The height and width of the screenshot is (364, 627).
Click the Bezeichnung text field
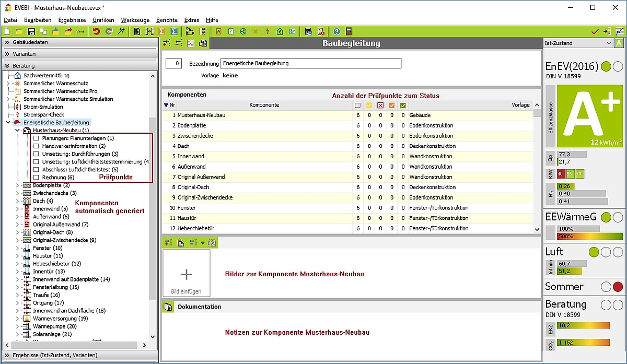pos(311,63)
